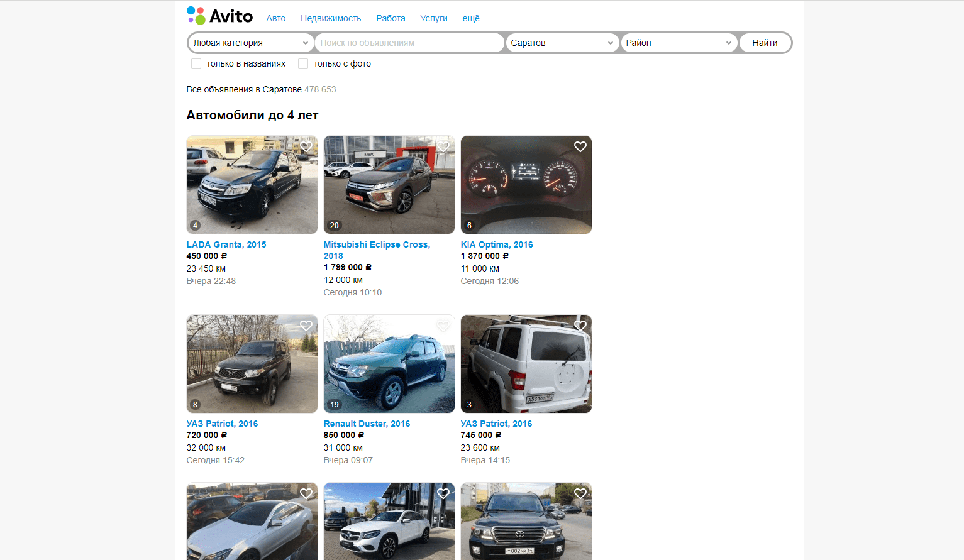Click the price «450 000 ₽»
964x560 pixels.
tap(207, 256)
